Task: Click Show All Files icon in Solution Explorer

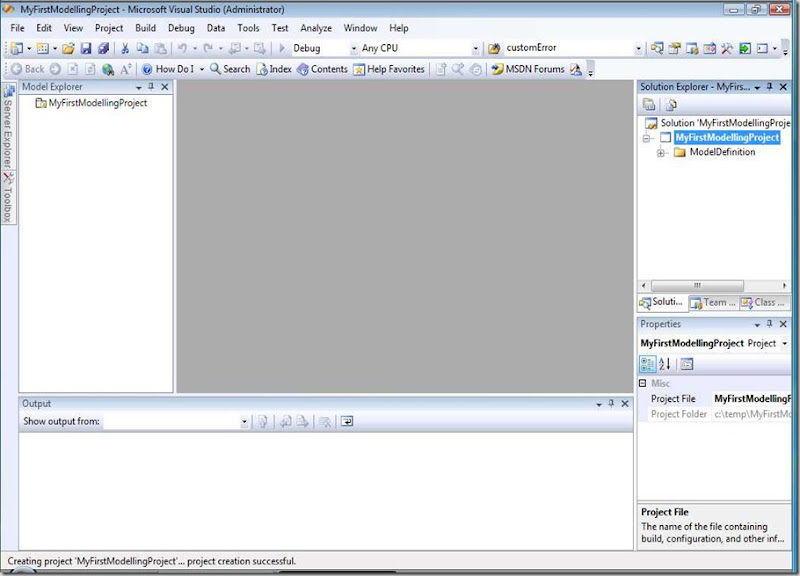Action: [x=671, y=105]
